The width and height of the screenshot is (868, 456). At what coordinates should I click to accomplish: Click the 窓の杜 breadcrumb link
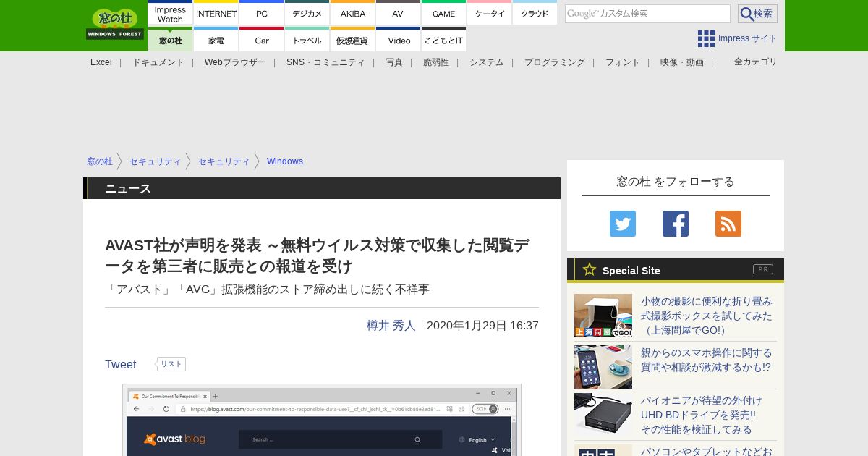[100, 161]
